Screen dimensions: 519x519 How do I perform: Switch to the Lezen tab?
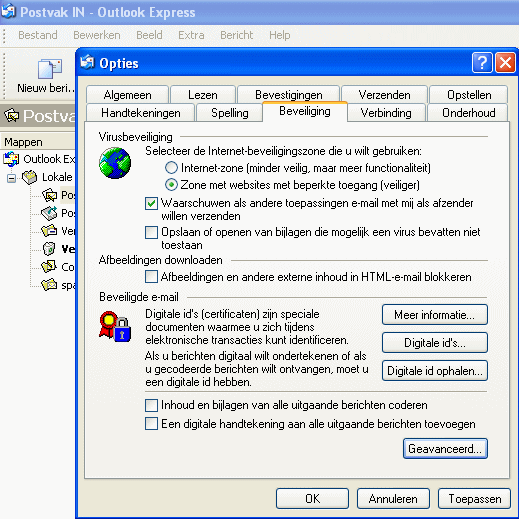pyautogui.click(x=203, y=95)
